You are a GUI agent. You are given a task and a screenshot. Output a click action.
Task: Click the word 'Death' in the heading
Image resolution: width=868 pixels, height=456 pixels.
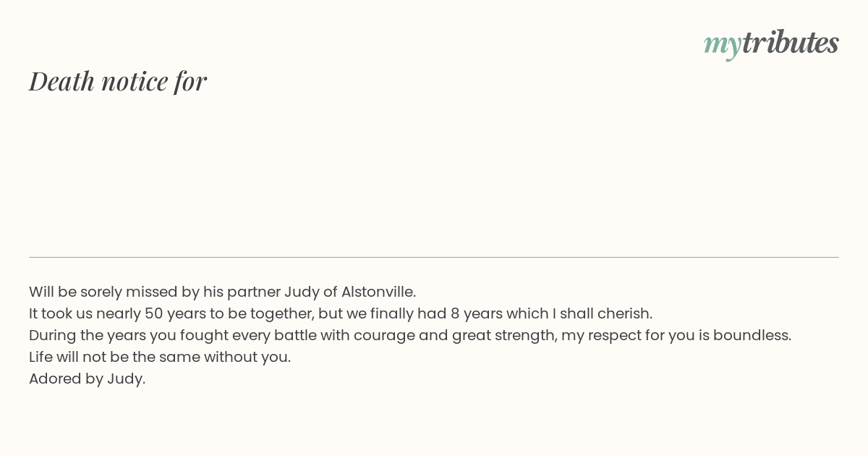point(61,81)
